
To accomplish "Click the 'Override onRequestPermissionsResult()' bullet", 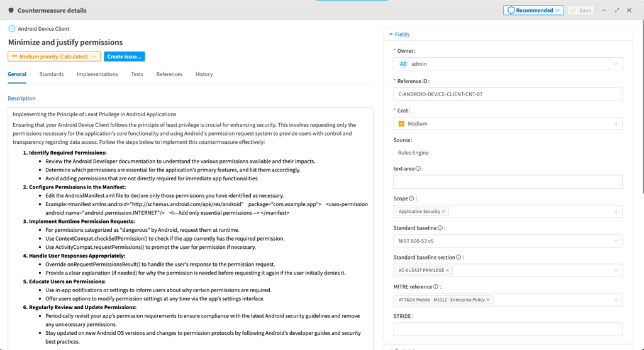I will tap(160, 265).
